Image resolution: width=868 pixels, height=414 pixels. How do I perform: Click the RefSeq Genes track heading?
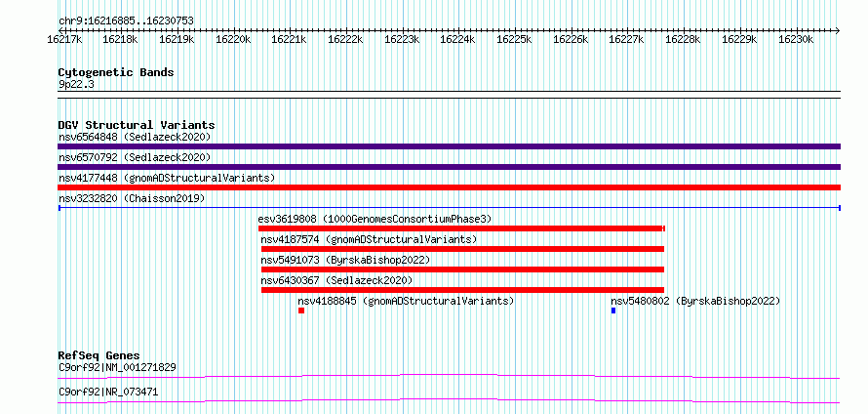click(99, 355)
